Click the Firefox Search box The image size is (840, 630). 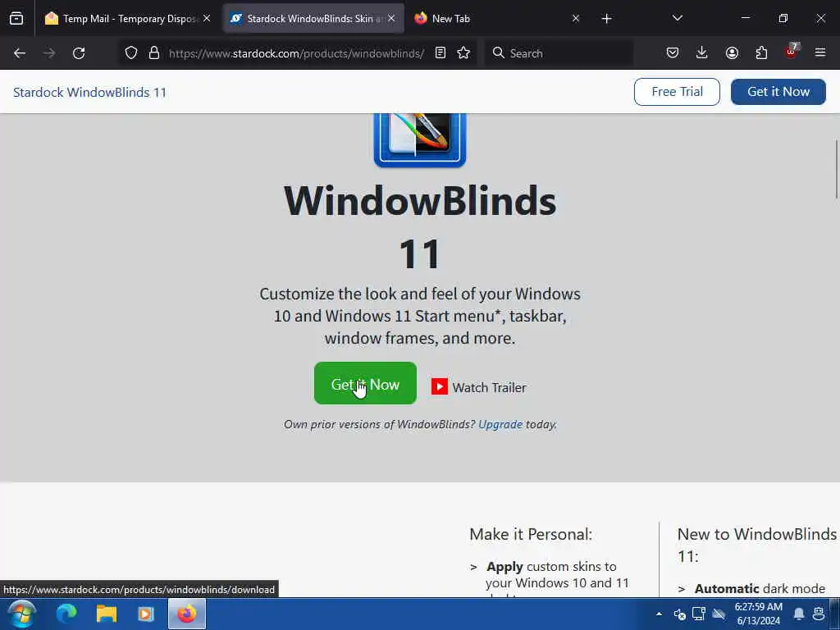(x=559, y=53)
